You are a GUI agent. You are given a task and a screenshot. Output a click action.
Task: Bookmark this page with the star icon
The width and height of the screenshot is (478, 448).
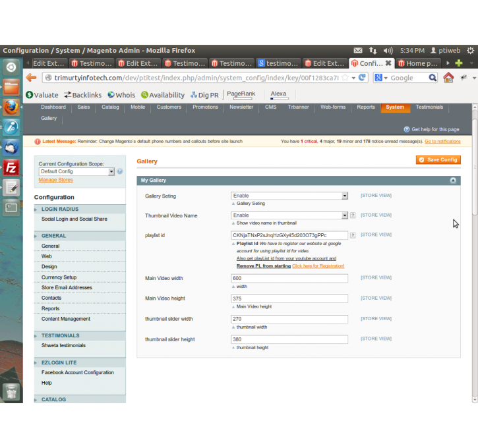point(345,78)
